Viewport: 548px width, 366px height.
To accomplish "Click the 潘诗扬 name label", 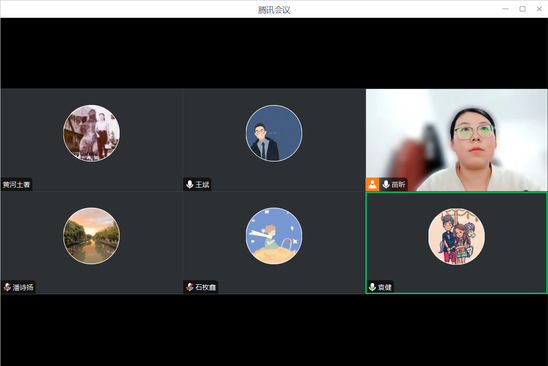I will point(23,287).
